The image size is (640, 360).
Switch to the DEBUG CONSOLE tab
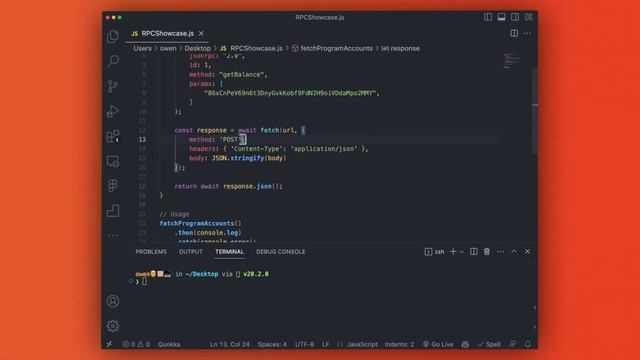tap(281, 252)
